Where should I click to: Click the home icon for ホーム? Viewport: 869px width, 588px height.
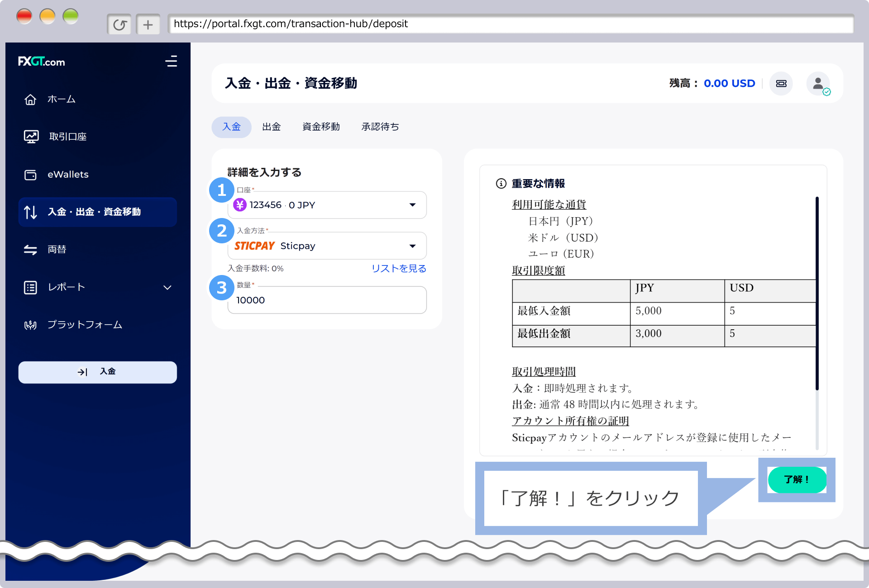coord(30,99)
